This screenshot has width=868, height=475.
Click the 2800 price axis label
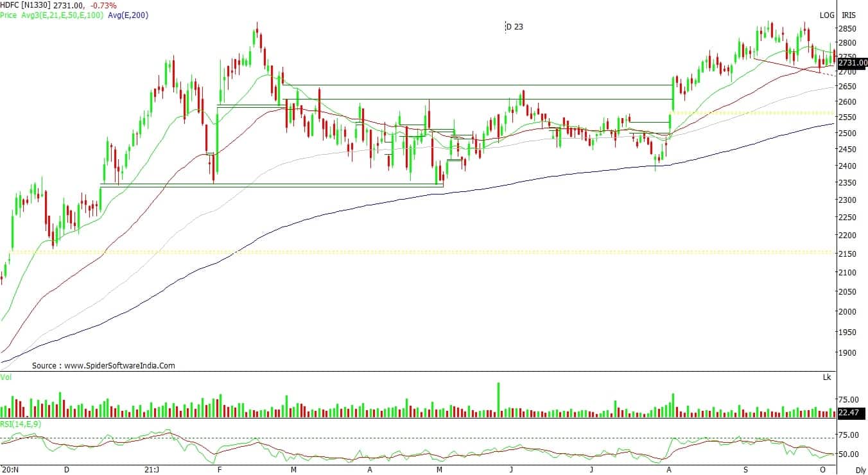(848, 43)
